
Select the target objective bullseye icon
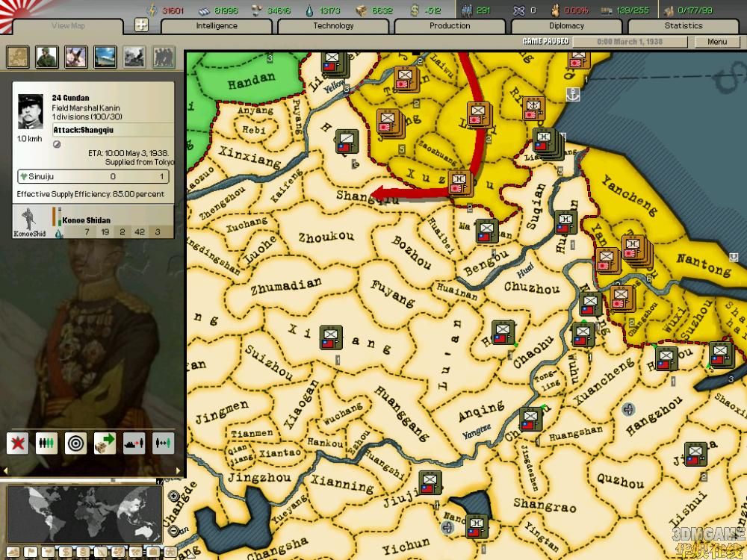[75, 443]
